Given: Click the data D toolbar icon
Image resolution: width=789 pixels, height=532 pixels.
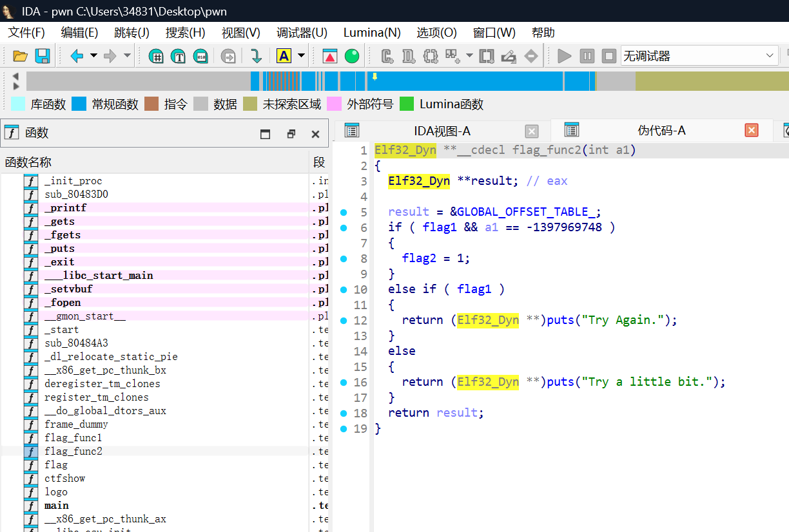Looking at the screenshot, I should [x=409, y=56].
